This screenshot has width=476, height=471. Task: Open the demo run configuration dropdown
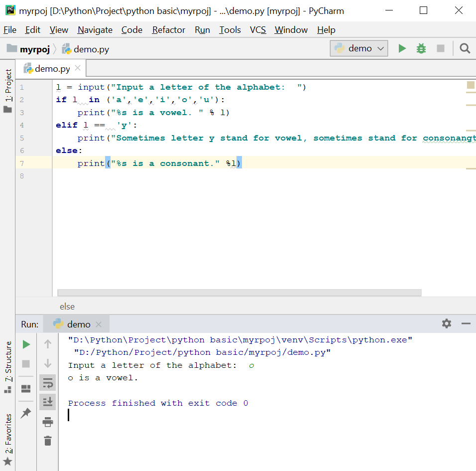point(359,48)
